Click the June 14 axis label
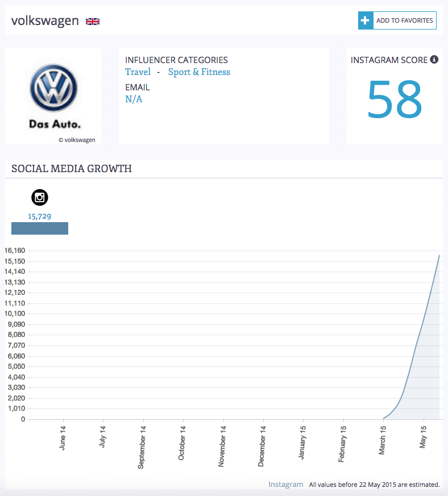 pyautogui.click(x=63, y=438)
